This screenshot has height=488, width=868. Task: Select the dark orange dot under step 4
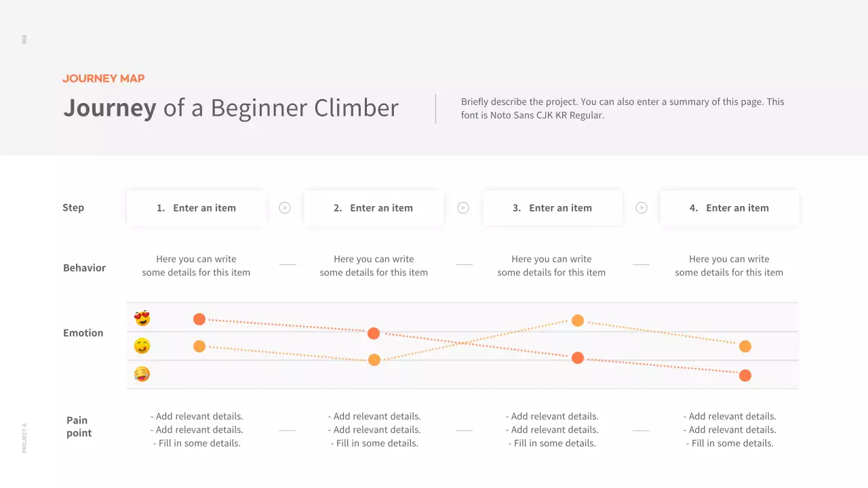click(x=745, y=375)
